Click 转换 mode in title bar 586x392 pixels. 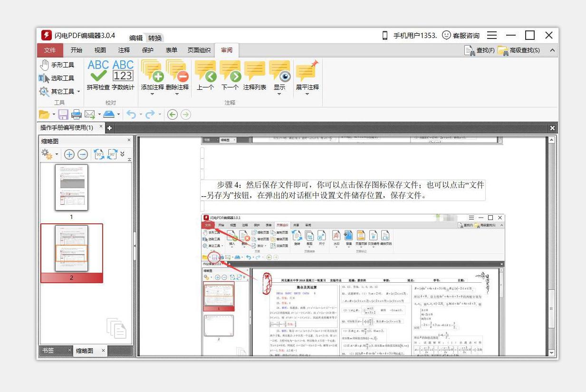[x=155, y=38]
